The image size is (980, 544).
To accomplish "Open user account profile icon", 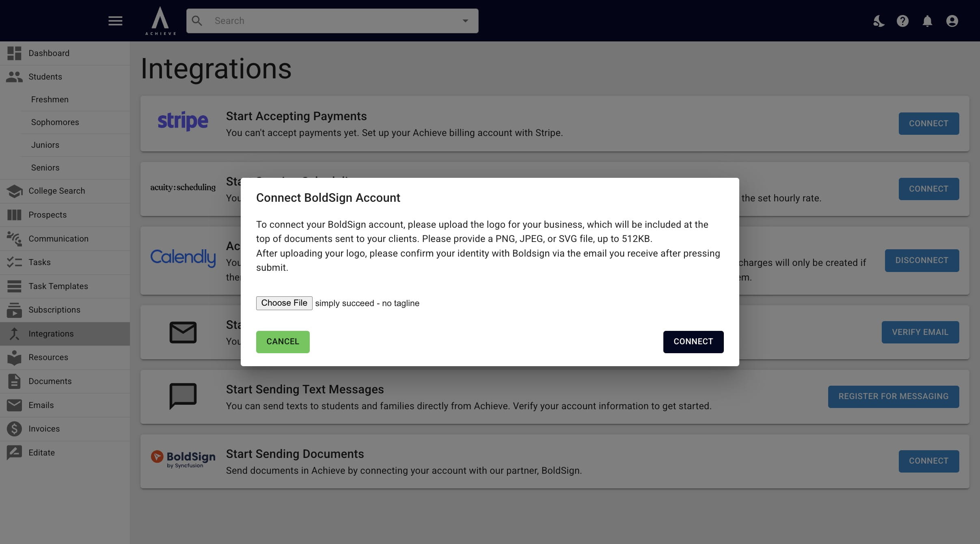I will (952, 21).
